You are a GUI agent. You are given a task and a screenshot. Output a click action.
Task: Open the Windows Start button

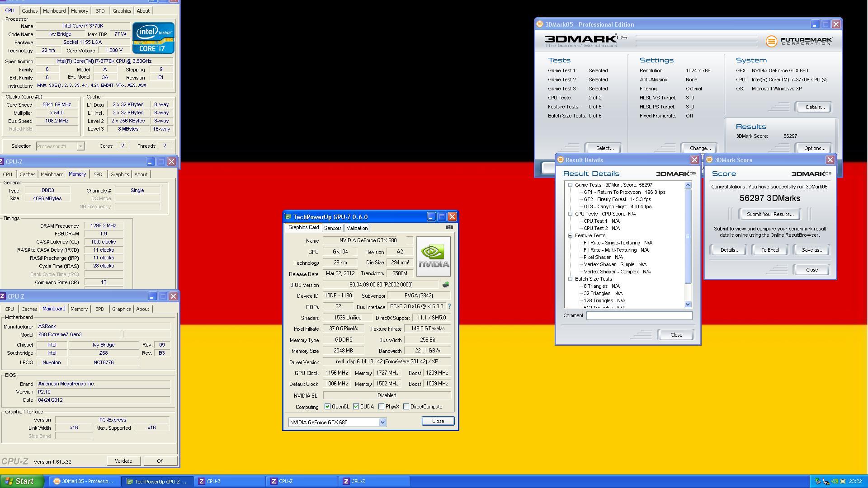(x=22, y=481)
